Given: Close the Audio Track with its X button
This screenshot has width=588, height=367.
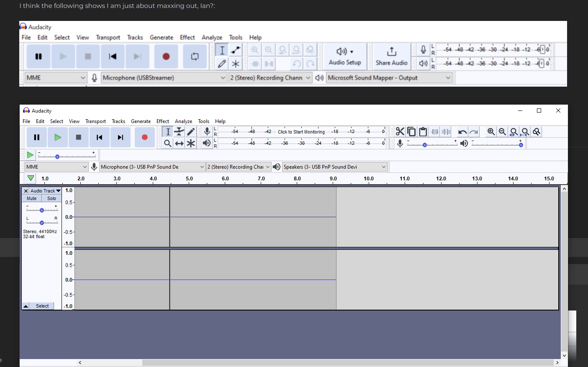Looking at the screenshot, I should 26,191.
